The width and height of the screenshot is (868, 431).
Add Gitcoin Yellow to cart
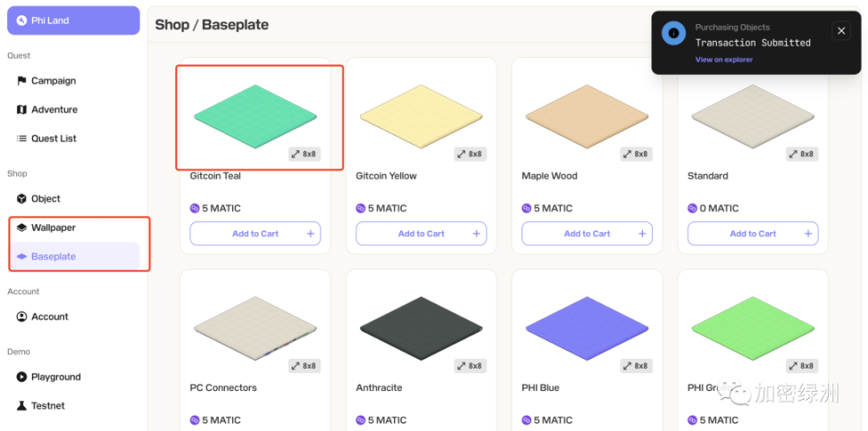(x=421, y=234)
